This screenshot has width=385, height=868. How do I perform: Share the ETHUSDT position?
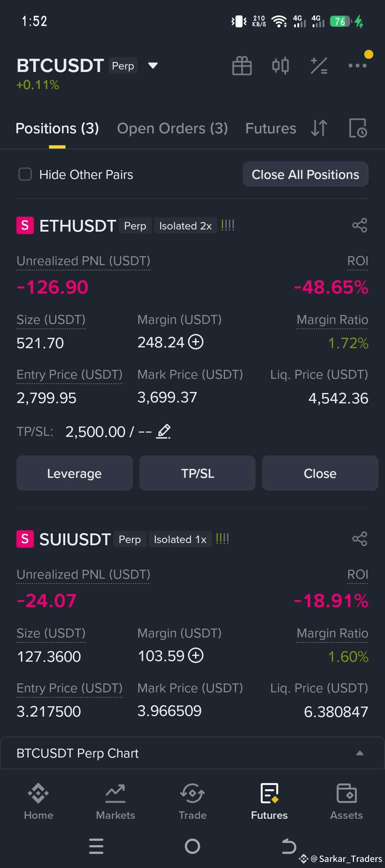[359, 225]
